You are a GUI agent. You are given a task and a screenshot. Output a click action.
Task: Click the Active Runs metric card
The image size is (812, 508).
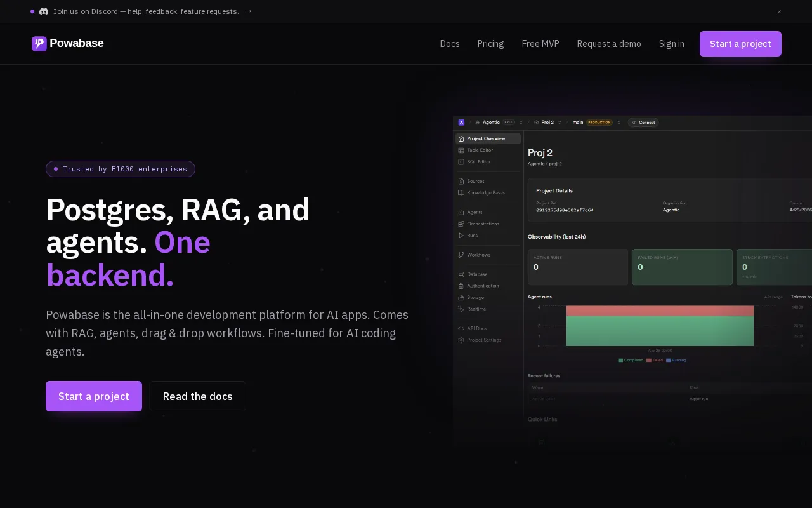click(x=578, y=267)
